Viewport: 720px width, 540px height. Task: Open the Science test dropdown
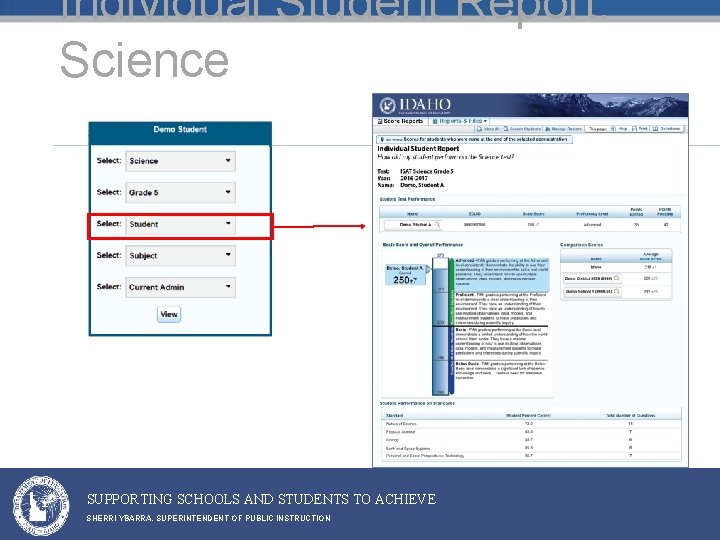coord(180,161)
